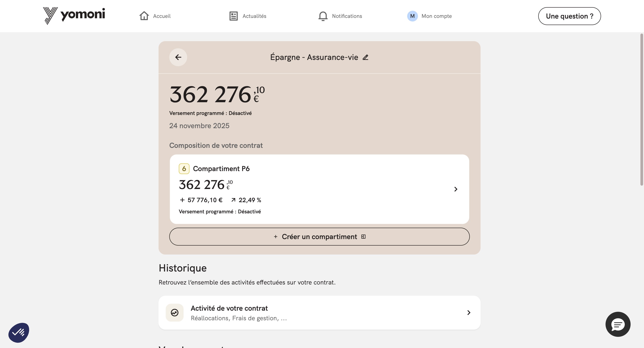Click the Une question ? button
The width and height of the screenshot is (644, 348).
pyautogui.click(x=570, y=16)
